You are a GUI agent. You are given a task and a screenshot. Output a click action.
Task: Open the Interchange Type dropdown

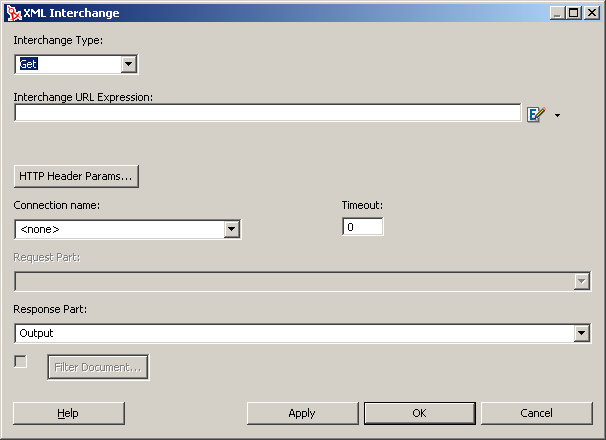(129, 64)
